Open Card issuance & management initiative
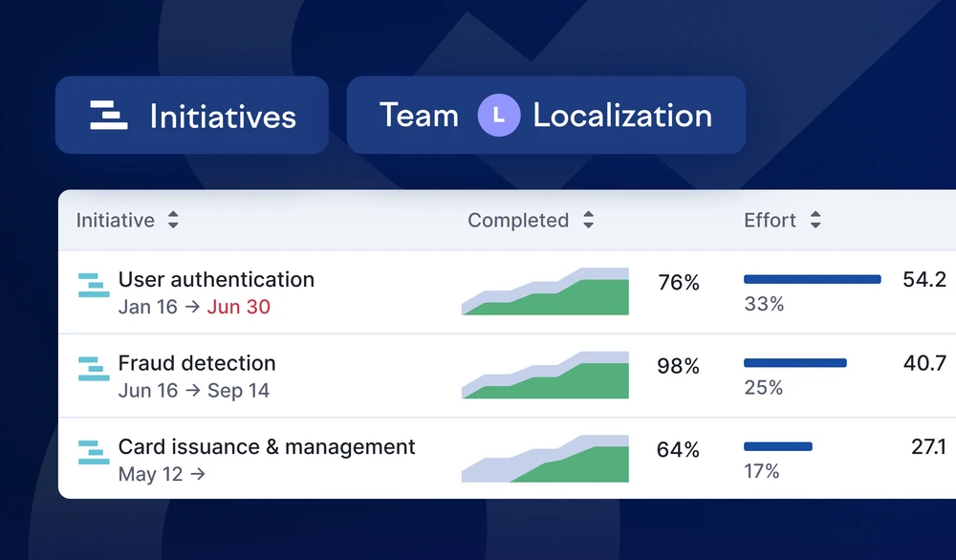 tap(267, 446)
